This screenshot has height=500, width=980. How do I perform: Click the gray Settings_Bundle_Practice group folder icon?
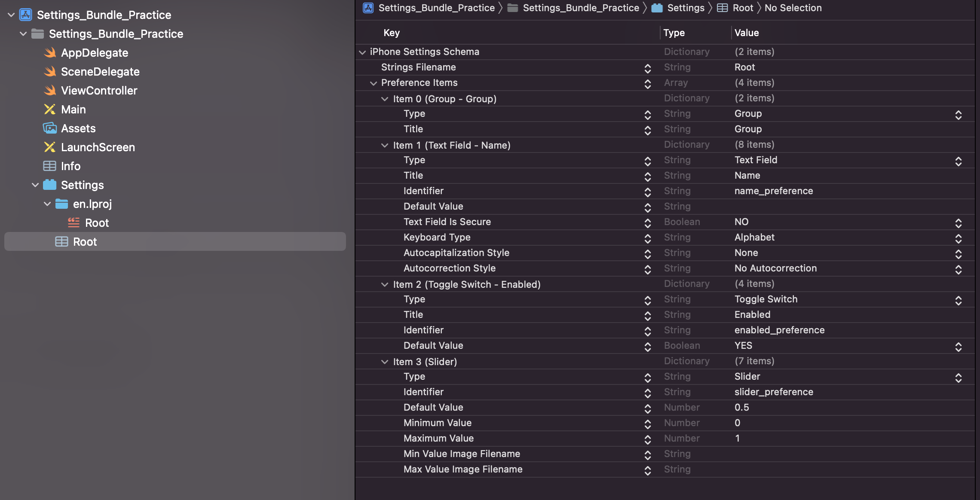[x=38, y=34]
